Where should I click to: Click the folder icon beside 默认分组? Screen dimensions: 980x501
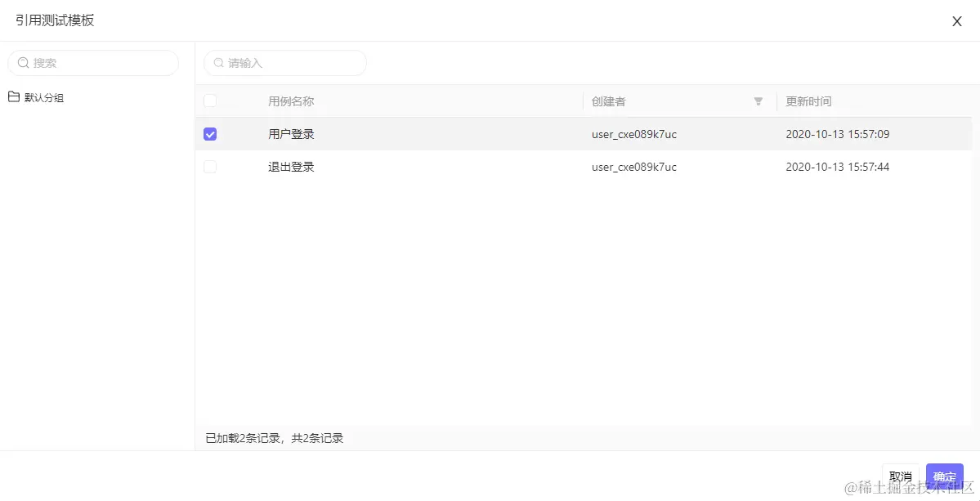14,96
